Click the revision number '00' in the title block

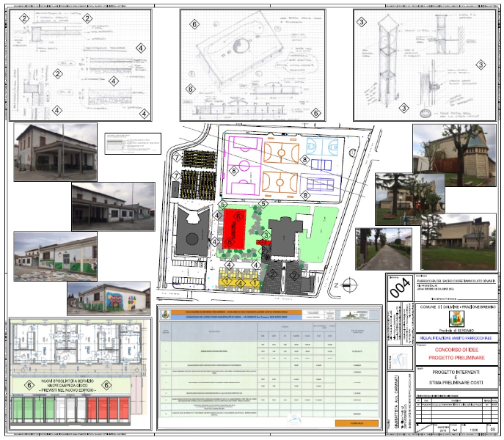tap(492, 430)
